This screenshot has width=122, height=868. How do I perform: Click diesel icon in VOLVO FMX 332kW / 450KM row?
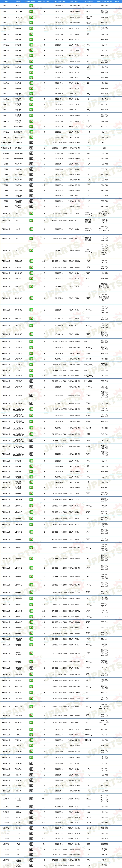(x=31, y=839)
